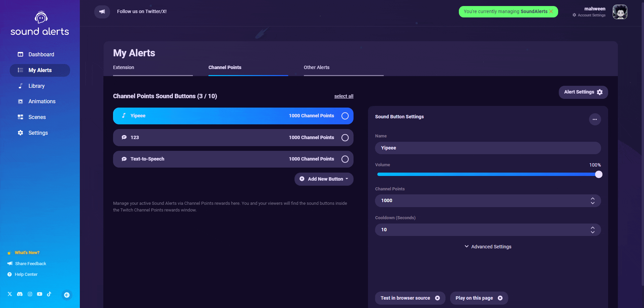Click the Settings gear icon in sidebar
644x308 pixels.
pyautogui.click(x=20, y=133)
